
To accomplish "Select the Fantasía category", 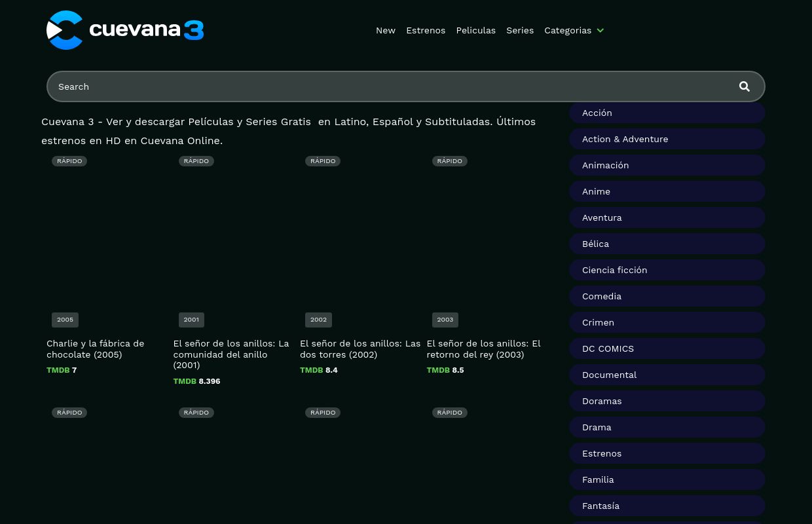I will click(x=667, y=506).
